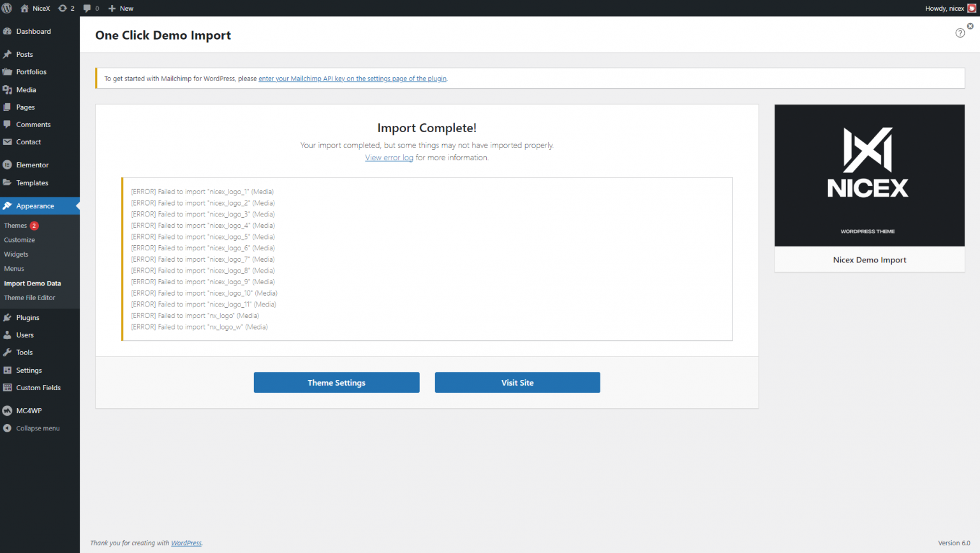Viewport: 980px width, 553px height.
Task: Click the Nicex Demo Import theme thumbnail
Action: pyautogui.click(x=869, y=176)
